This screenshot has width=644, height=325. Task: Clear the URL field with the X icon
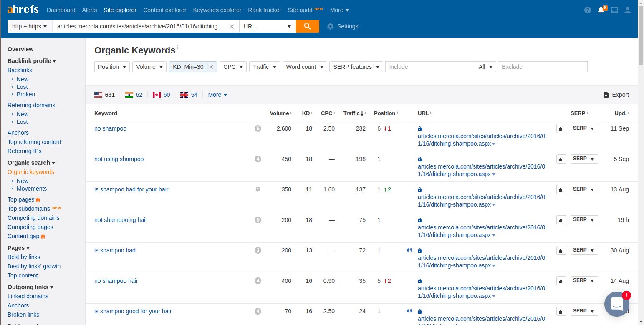click(232, 26)
